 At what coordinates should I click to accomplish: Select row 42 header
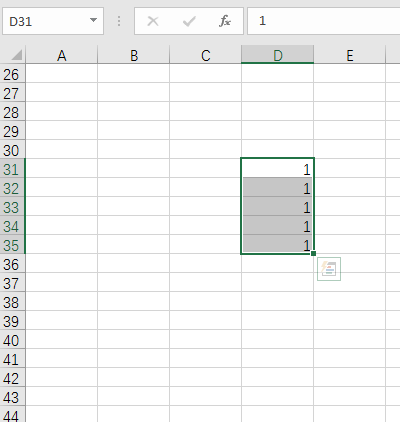pos(12,378)
